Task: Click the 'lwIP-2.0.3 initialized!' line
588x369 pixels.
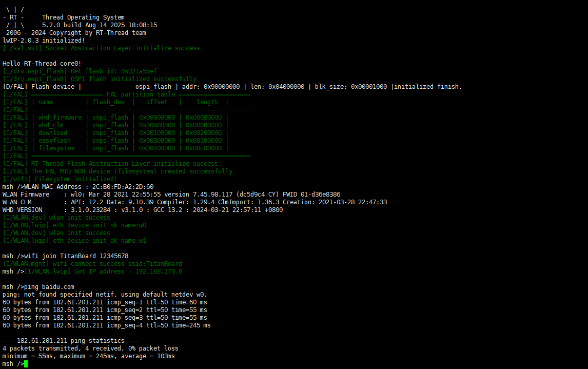Action: [44, 41]
